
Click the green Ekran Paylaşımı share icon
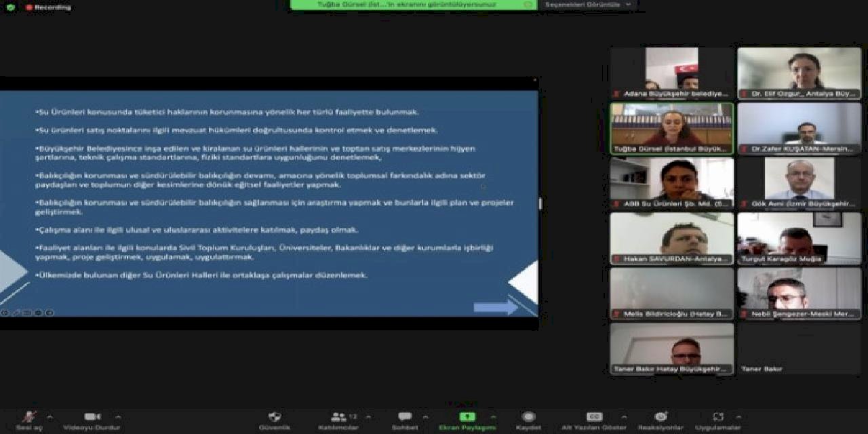point(467,417)
